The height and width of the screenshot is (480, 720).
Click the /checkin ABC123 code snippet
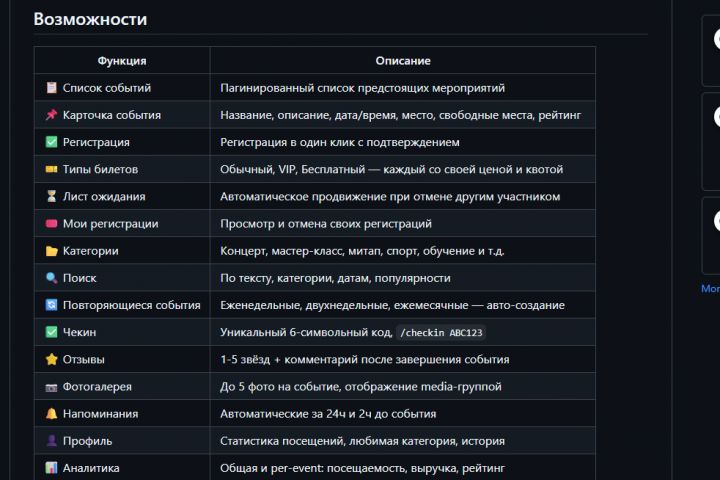pyautogui.click(x=441, y=332)
